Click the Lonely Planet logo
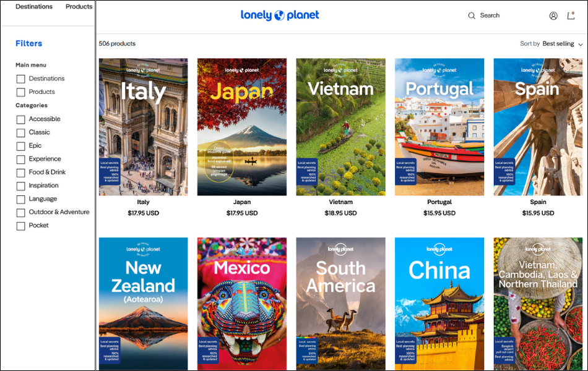Viewport: 588px width, 371px height. [x=280, y=15]
